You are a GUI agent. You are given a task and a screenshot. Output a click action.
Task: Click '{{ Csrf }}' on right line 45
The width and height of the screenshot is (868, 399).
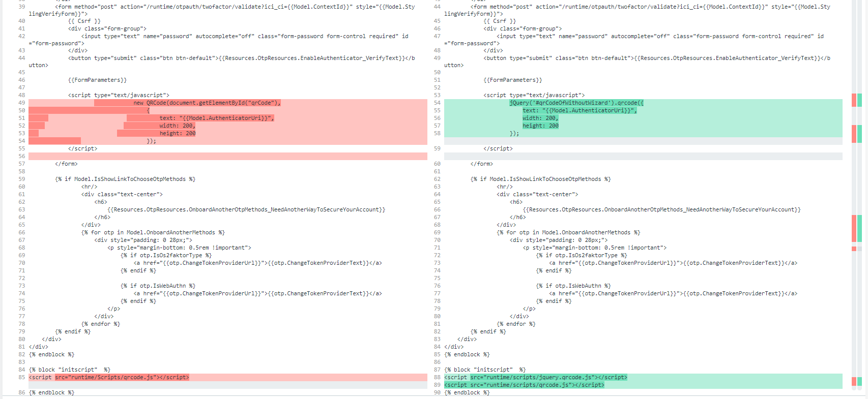pos(500,21)
